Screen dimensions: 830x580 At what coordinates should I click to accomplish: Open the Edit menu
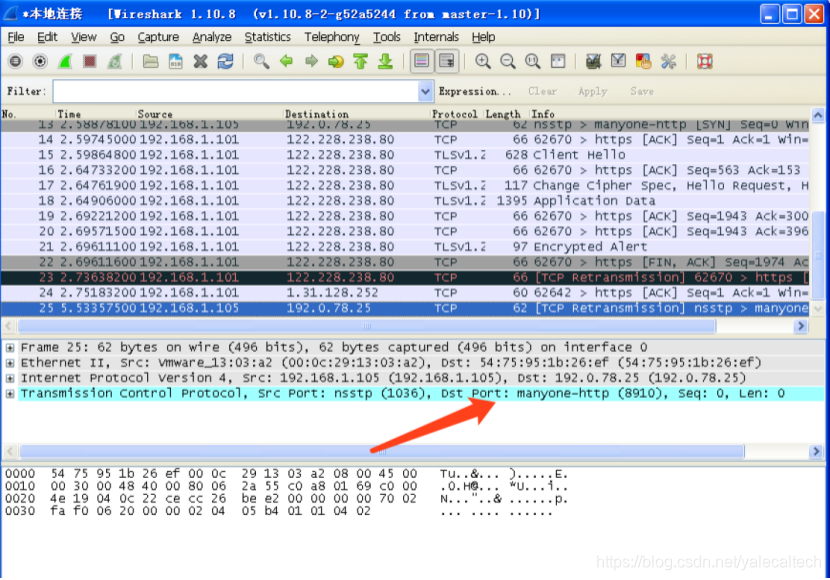coord(47,37)
